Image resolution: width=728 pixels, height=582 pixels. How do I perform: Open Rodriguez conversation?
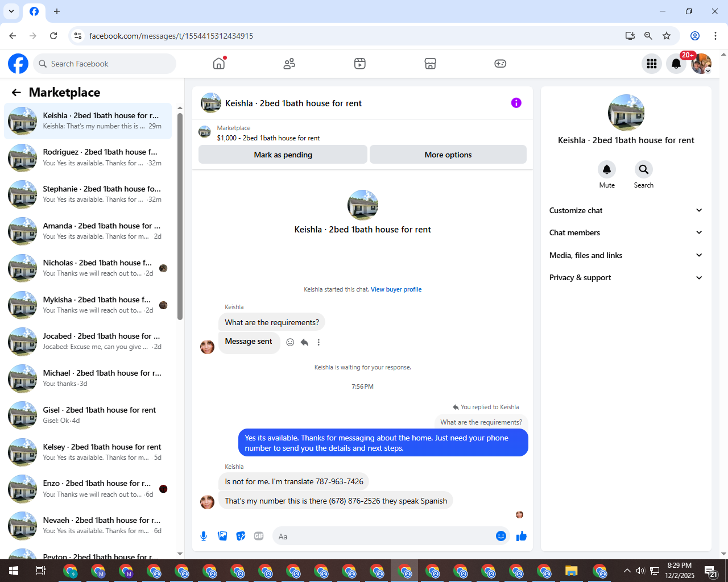pos(88,157)
